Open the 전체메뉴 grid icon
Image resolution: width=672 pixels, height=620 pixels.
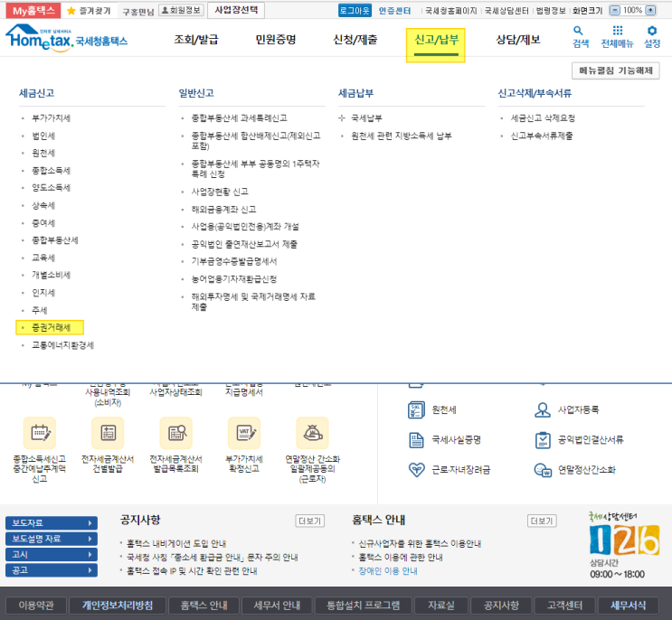[x=617, y=31]
